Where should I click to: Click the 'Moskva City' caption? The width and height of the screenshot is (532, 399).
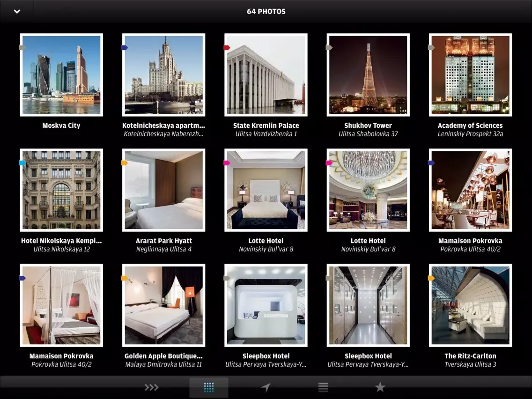pyautogui.click(x=61, y=126)
